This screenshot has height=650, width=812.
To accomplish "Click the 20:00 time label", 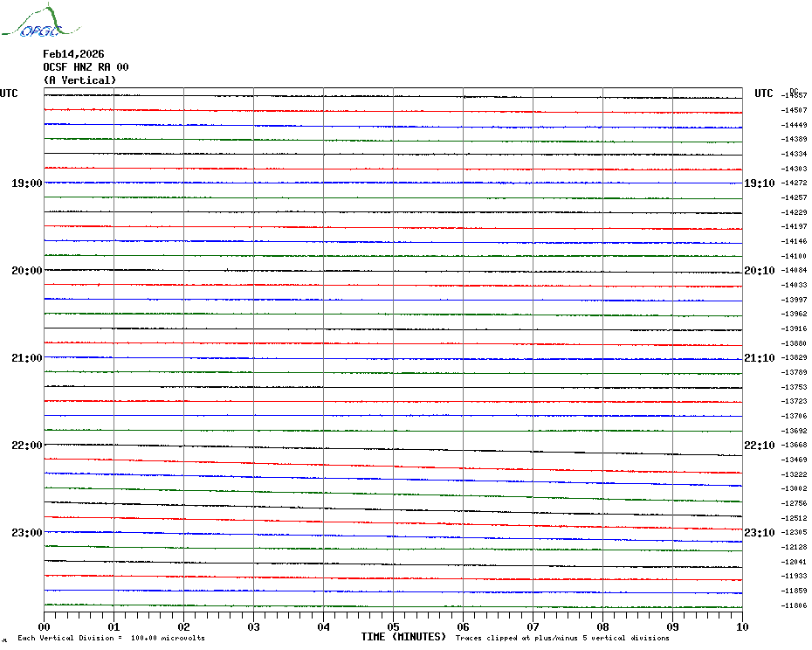I will pos(27,271).
